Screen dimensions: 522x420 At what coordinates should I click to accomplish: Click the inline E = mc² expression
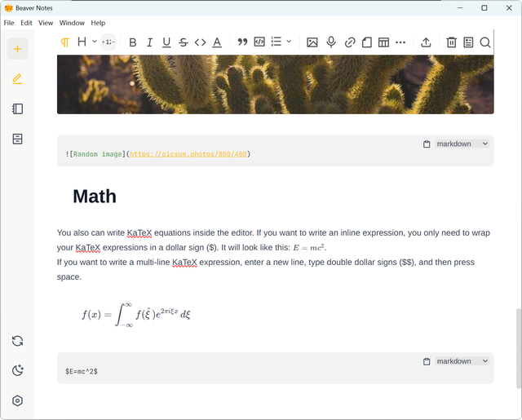[x=308, y=248]
